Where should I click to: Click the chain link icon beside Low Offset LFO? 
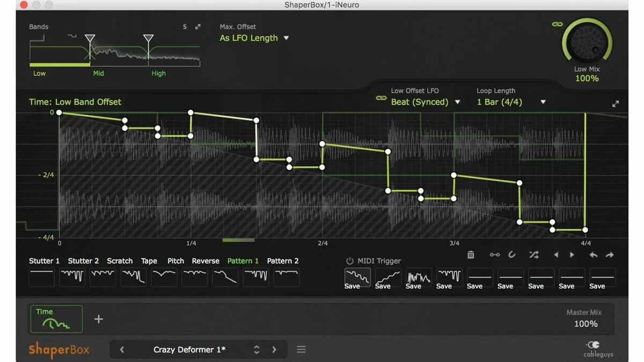click(x=382, y=99)
